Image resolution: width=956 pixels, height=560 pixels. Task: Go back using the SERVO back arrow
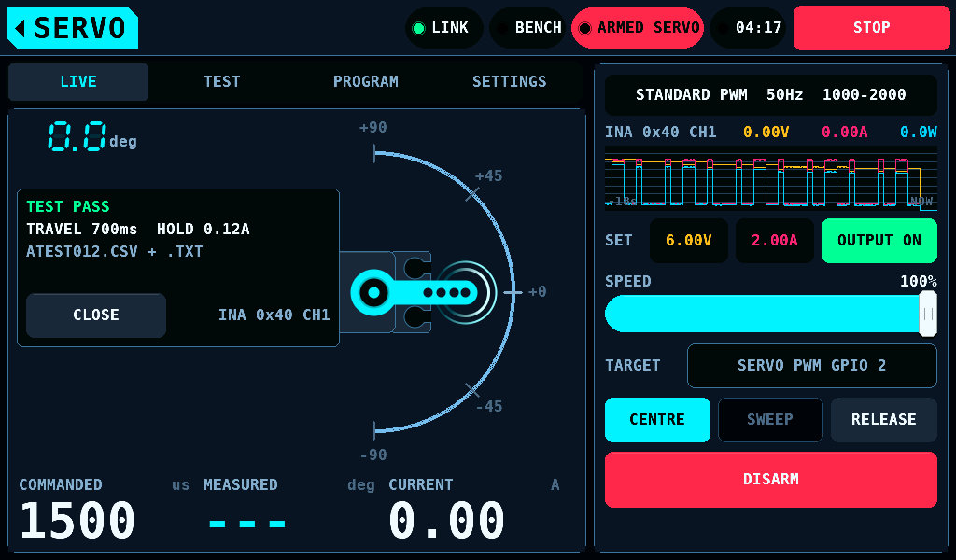point(73,28)
